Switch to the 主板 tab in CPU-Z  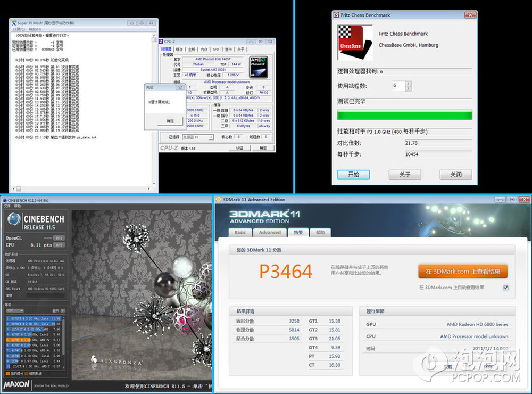point(192,49)
